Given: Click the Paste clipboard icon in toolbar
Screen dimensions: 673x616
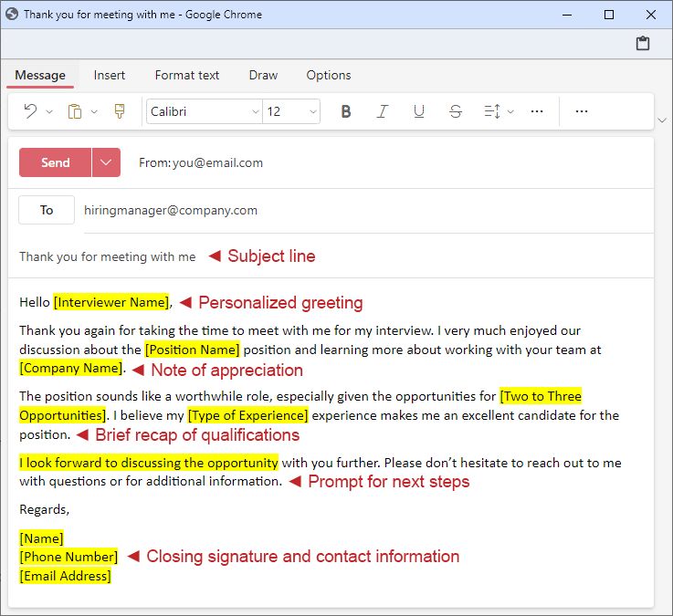Looking at the screenshot, I should (x=75, y=111).
